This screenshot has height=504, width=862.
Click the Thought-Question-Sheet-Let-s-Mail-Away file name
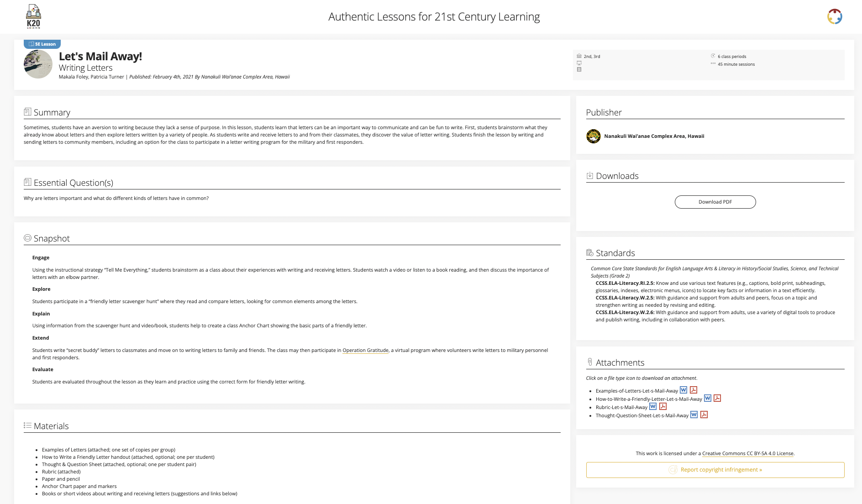point(642,415)
